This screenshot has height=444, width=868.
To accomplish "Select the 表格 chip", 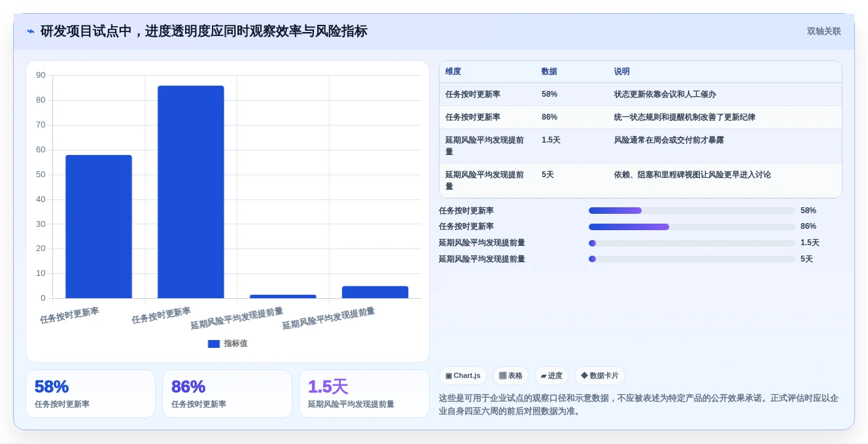I will coord(511,375).
